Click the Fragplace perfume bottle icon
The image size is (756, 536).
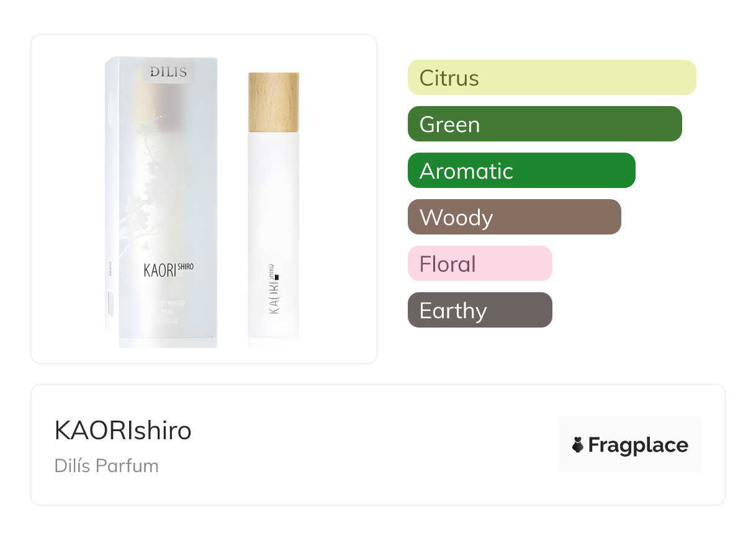[578, 445]
